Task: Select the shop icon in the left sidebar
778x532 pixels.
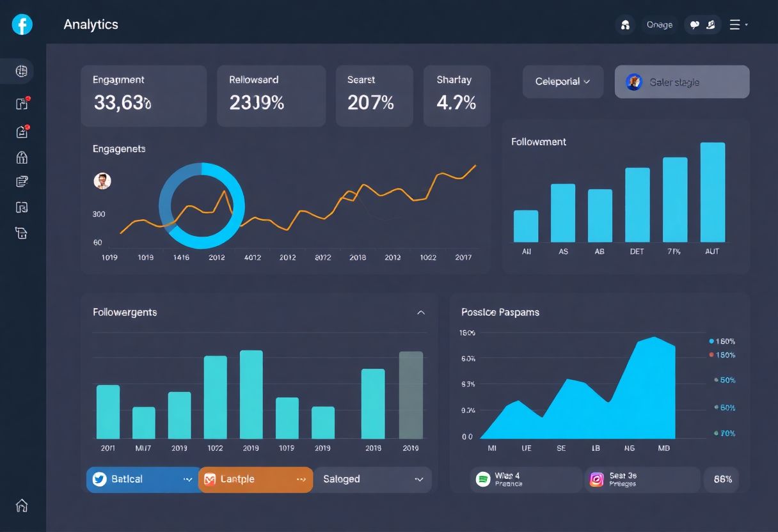Action: [22, 157]
